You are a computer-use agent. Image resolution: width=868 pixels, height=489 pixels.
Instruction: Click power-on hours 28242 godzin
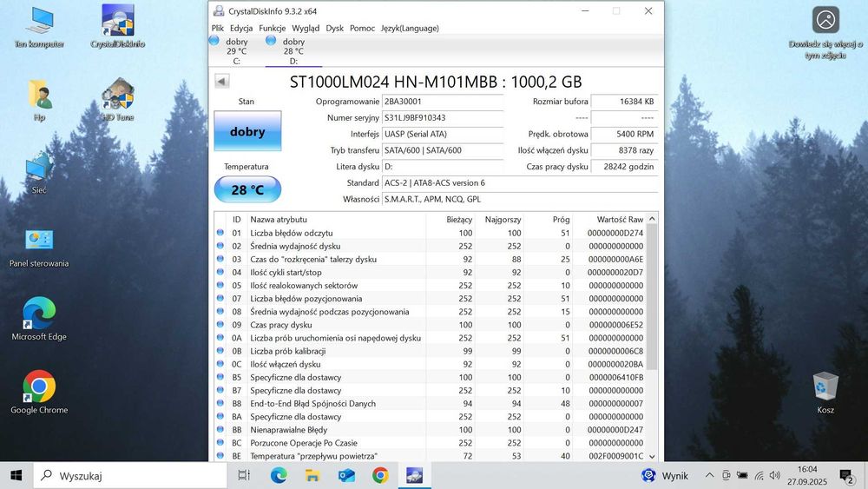[x=624, y=166]
